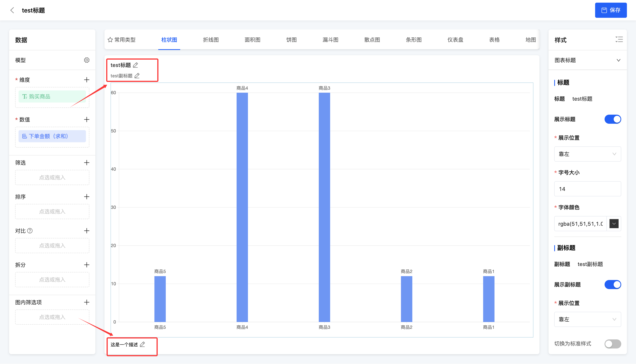The width and height of the screenshot is (636, 364).
Task: Click the back arrow icon
Action: point(12,10)
